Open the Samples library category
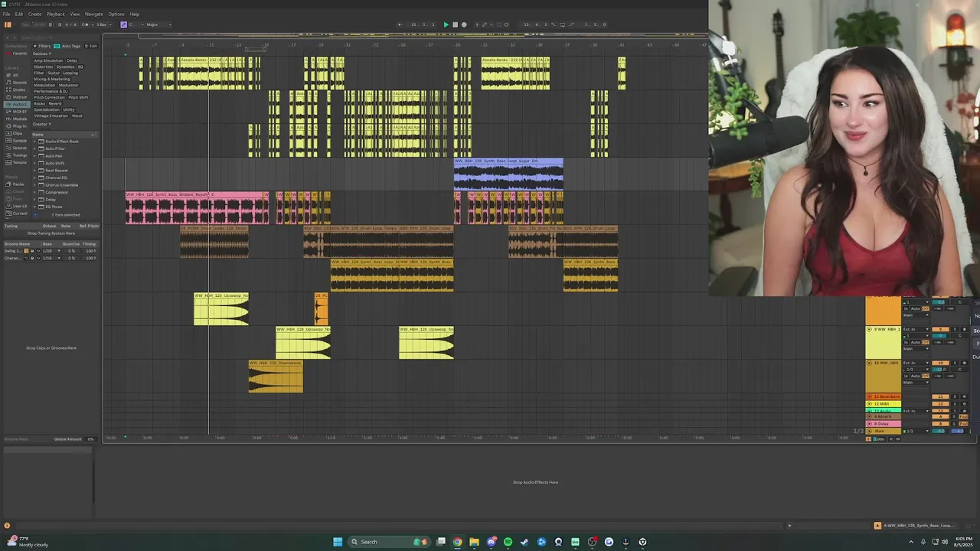The image size is (980, 551). pyautogui.click(x=16, y=141)
